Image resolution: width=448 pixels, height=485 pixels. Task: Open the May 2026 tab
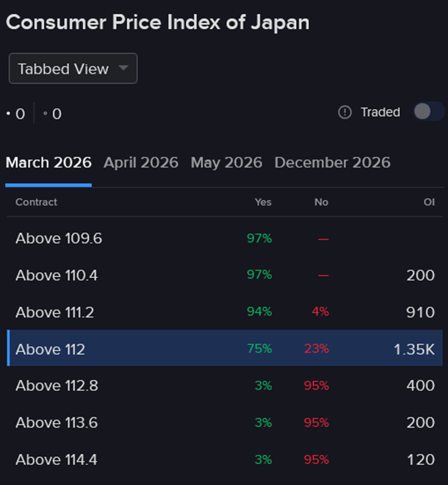pyautogui.click(x=226, y=162)
